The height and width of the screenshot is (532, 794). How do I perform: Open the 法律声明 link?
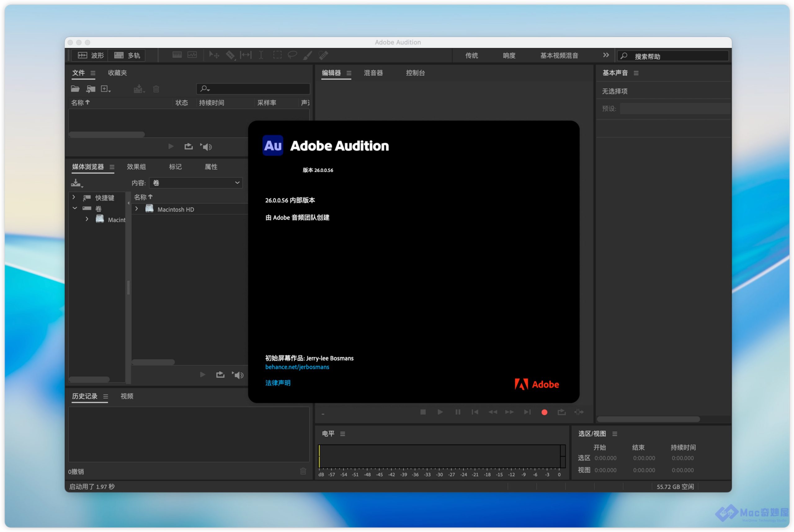(x=278, y=383)
